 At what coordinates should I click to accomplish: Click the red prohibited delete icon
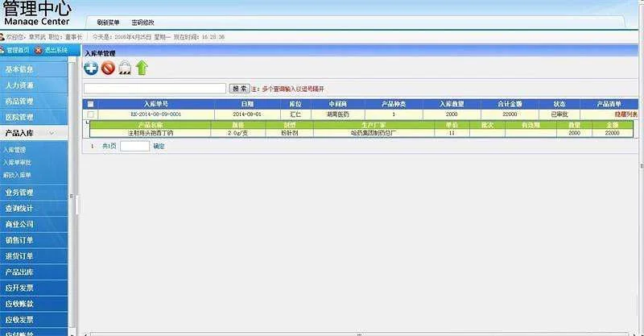[x=108, y=68]
